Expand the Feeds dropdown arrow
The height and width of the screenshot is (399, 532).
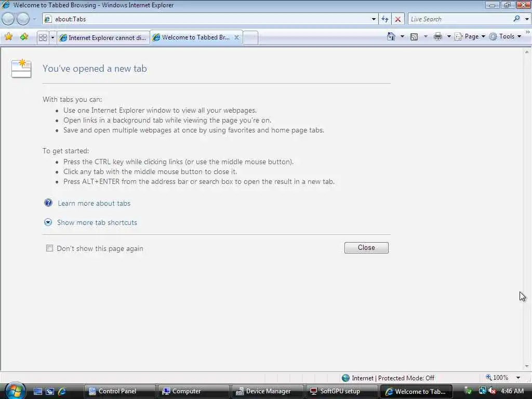[x=425, y=36]
